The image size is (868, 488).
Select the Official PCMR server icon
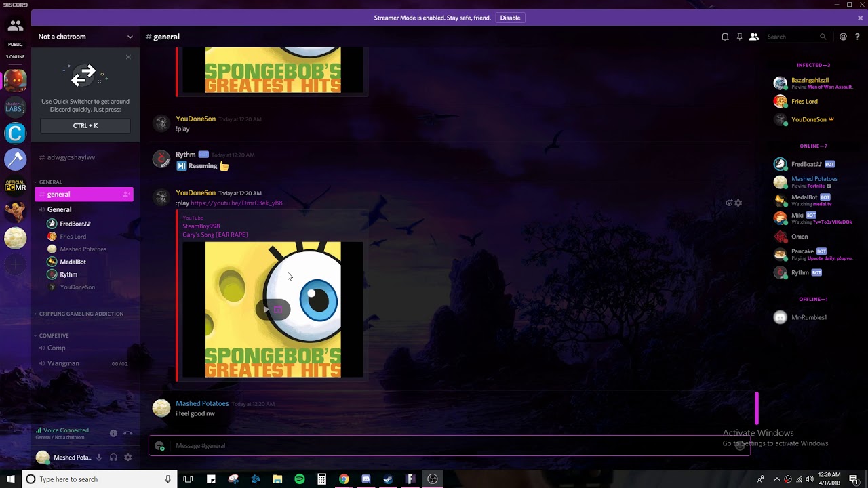click(15, 186)
